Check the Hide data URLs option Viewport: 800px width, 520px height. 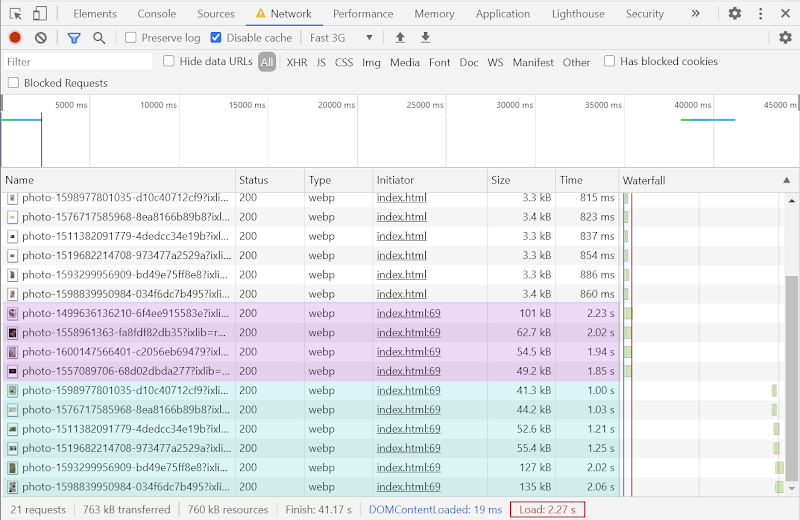click(x=168, y=62)
